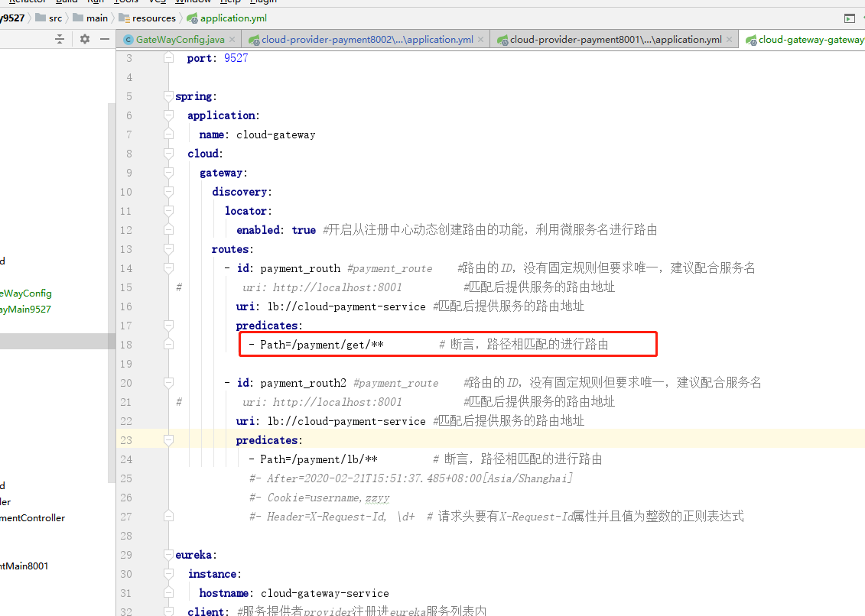Collapse the eureka block on line 29
This screenshot has width=865, height=616.
(x=169, y=555)
